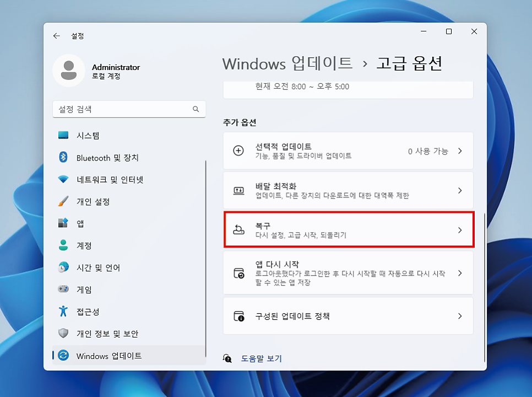The width and height of the screenshot is (532, 397).
Task: Open 개인 정보 및 보안 category
Action: pyautogui.click(x=129, y=334)
